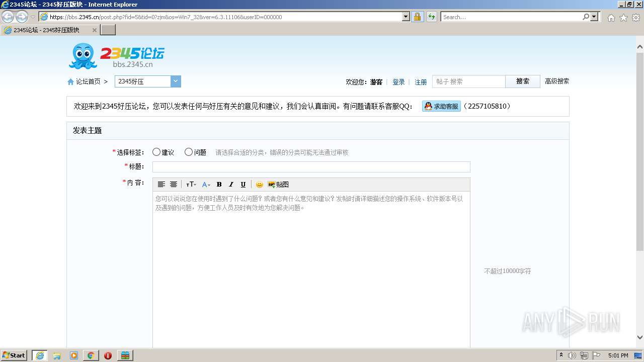Click the 2345论坛 octopus logo

point(117,56)
